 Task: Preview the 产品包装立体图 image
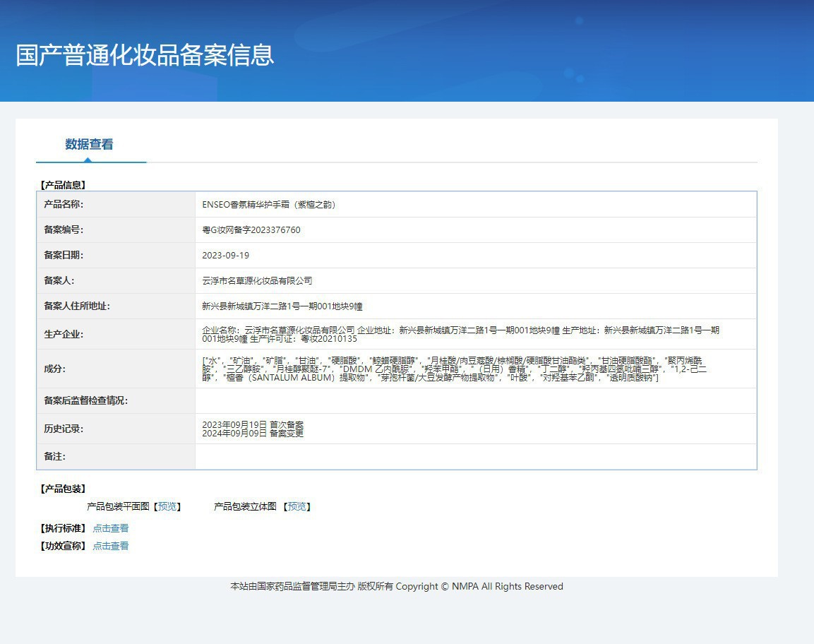(297, 506)
